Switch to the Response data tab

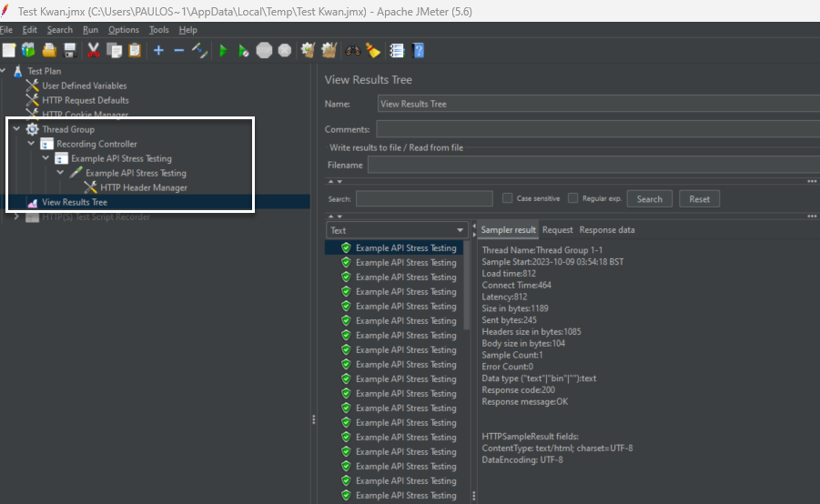(607, 230)
